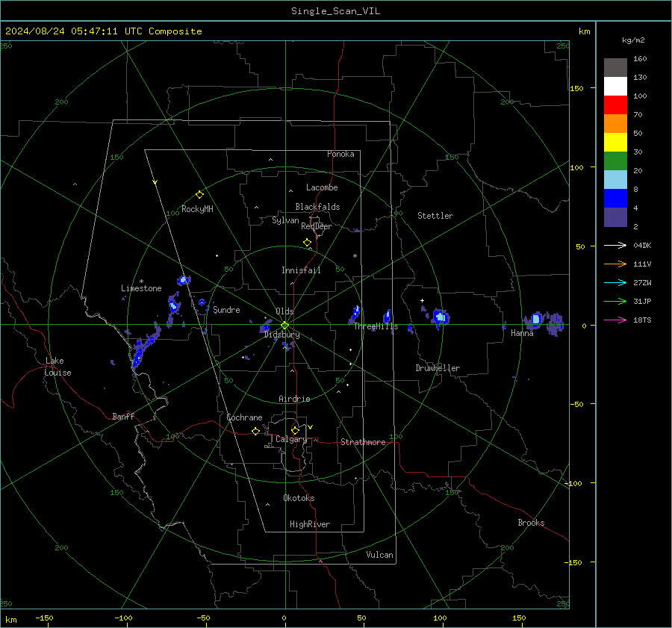The width and height of the screenshot is (672, 628).
Task: Click the km label at the top right of the map
Action: [584, 31]
